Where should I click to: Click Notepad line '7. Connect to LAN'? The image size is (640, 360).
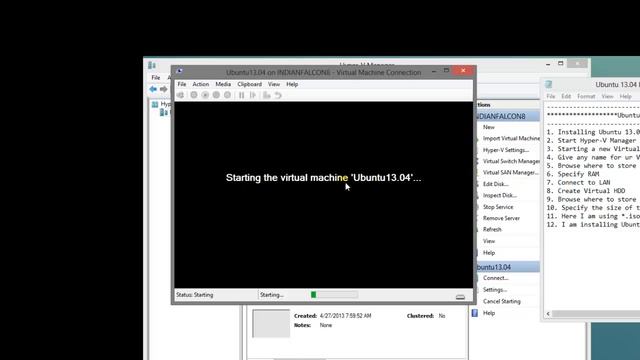pyautogui.click(x=578, y=182)
